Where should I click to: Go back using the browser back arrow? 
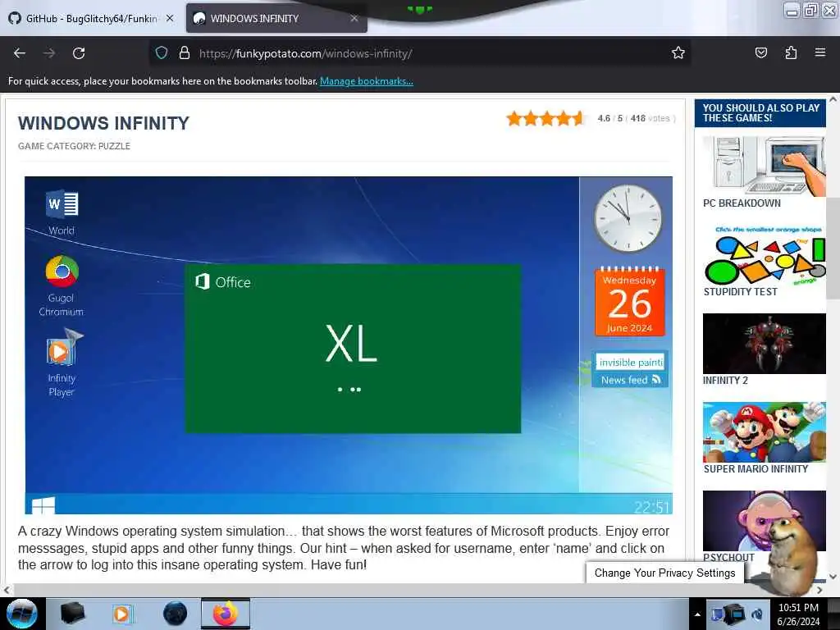tap(20, 53)
